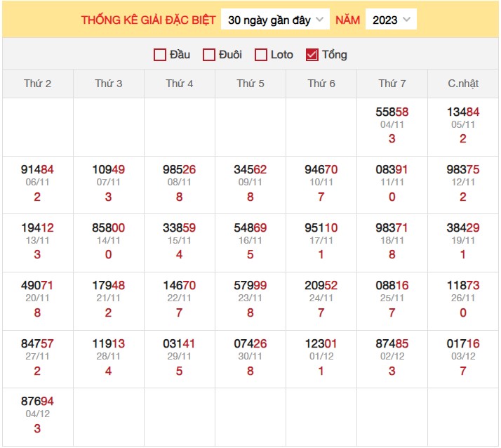Click result 12301 dated 01/12

(321, 343)
